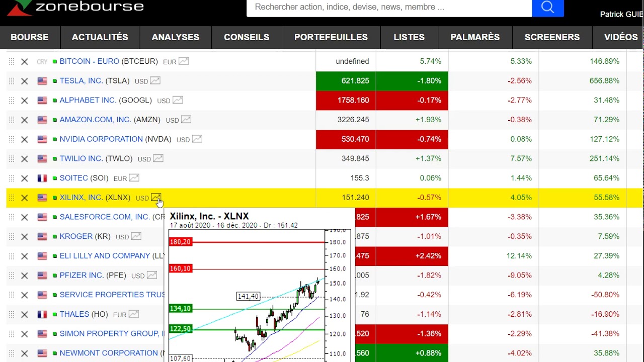Remove Twilio Inc. row with X icon

tap(24, 159)
